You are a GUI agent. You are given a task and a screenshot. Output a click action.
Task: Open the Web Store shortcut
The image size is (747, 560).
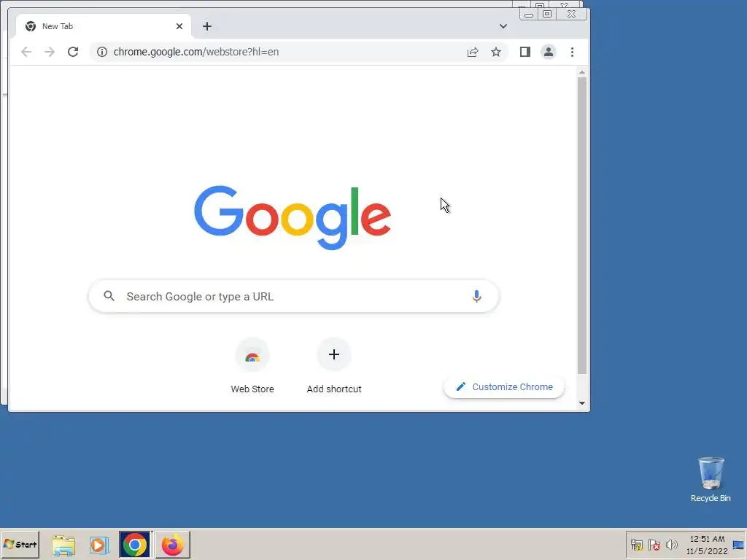(252, 366)
